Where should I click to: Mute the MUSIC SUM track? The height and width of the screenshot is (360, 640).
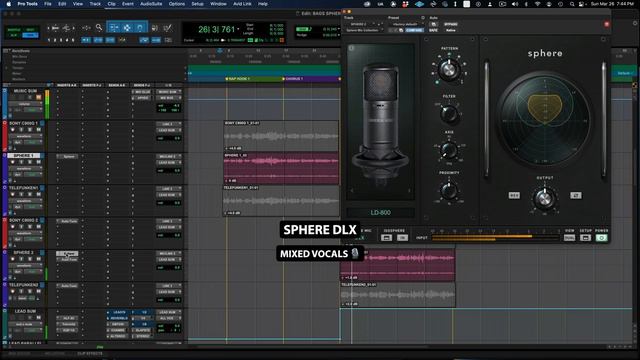point(38,97)
